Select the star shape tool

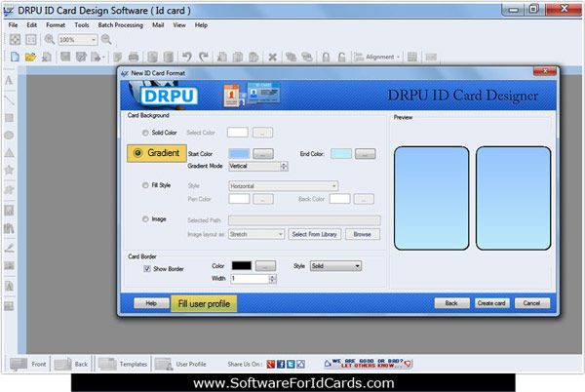coord(9,170)
